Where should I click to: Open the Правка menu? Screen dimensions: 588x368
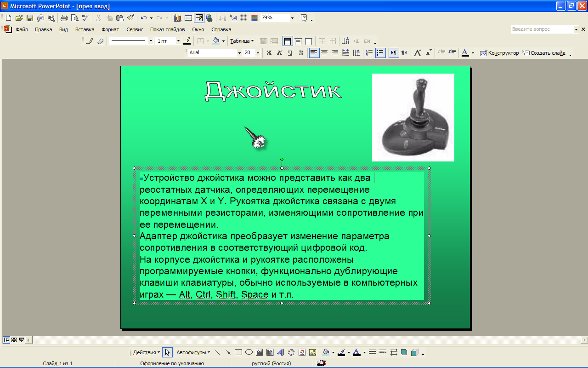coord(44,29)
